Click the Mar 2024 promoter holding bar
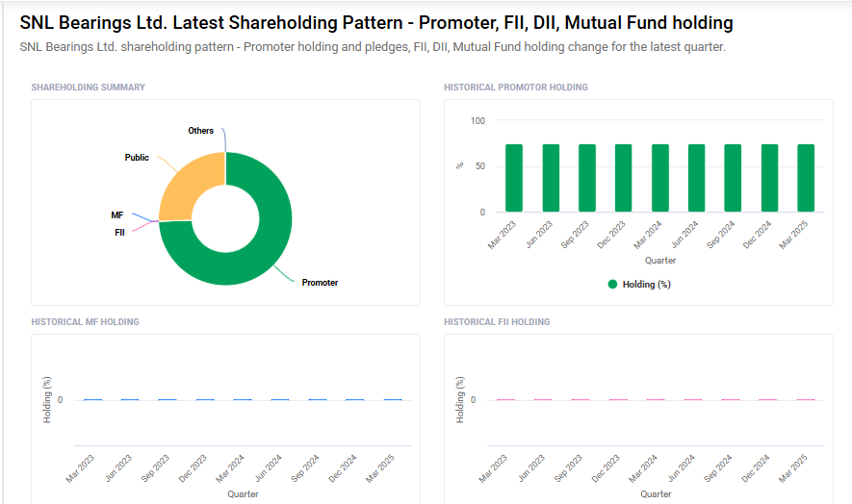 660,178
